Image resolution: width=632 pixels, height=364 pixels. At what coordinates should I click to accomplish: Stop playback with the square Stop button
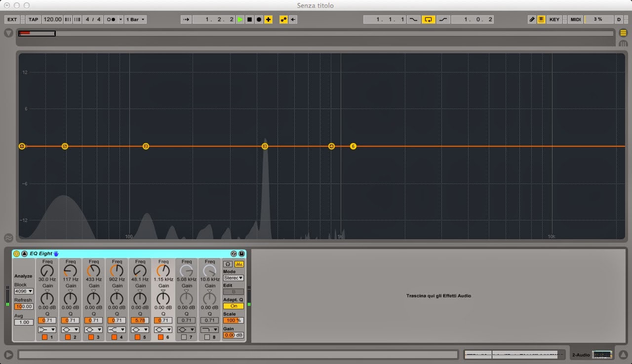(x=249, y=20)
